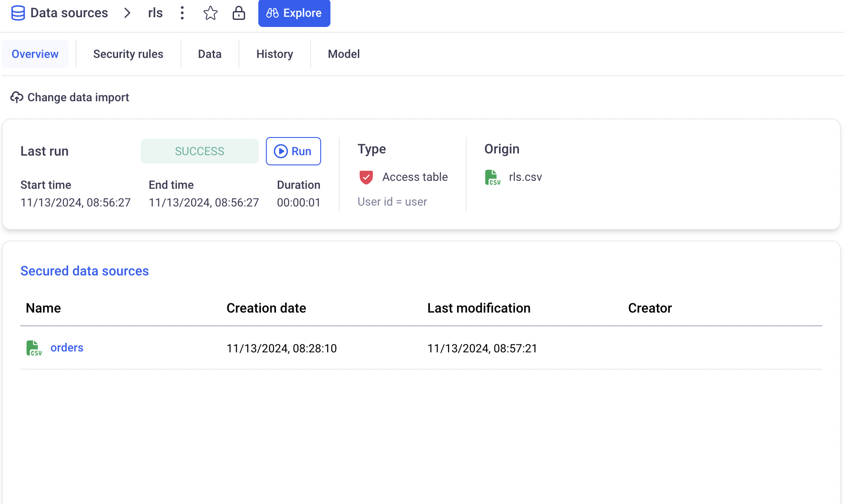Click the Explore button
This screenshot has width=844, height=504.
pyautogui.click(x=294, y=13)
